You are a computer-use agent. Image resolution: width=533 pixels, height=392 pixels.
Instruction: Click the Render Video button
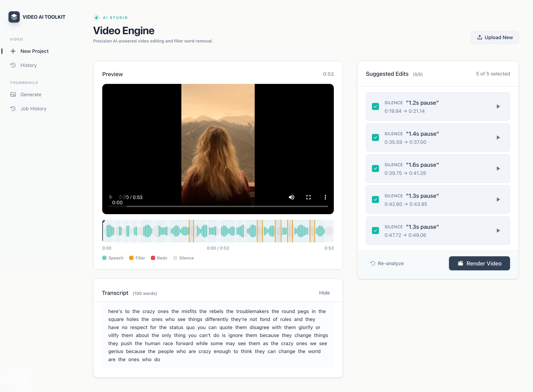(479, 263)
